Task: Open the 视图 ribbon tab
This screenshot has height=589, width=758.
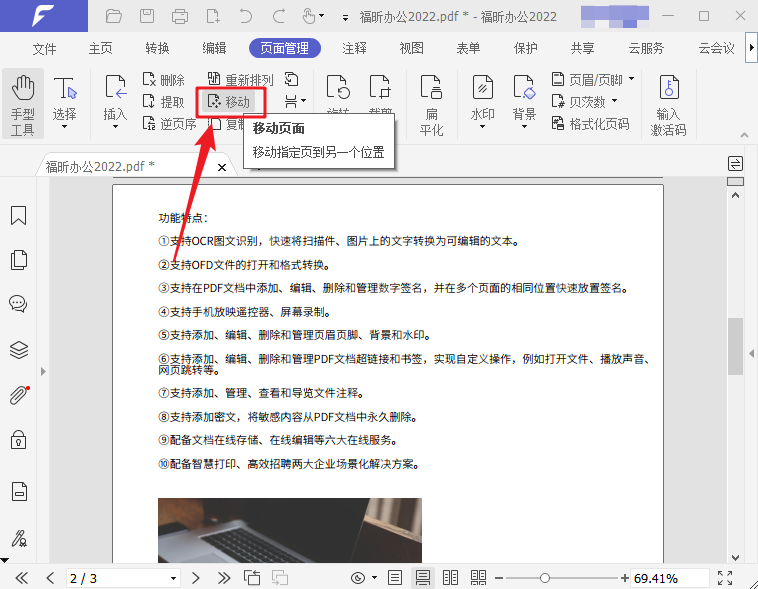Action: click(x=411, y=48)
